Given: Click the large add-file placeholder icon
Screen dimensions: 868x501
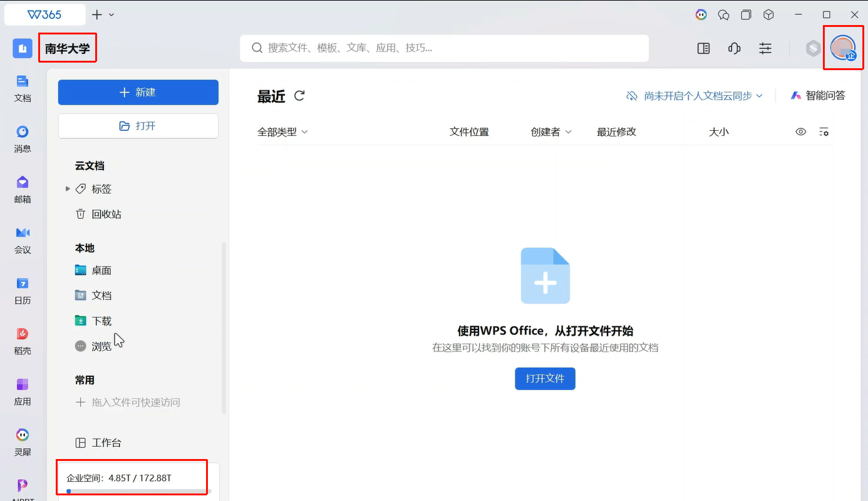Looking at the screenshot, I should pyautogui.click(x=545, y=276).
